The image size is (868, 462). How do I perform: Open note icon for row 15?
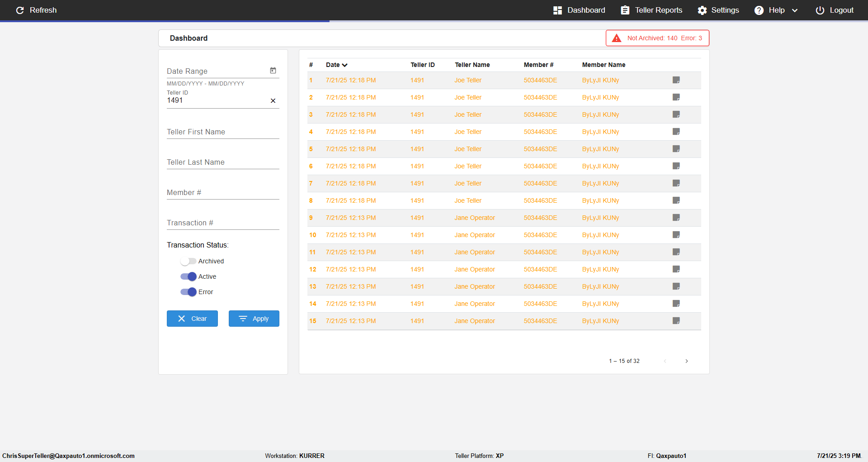(x=676, y=321)
